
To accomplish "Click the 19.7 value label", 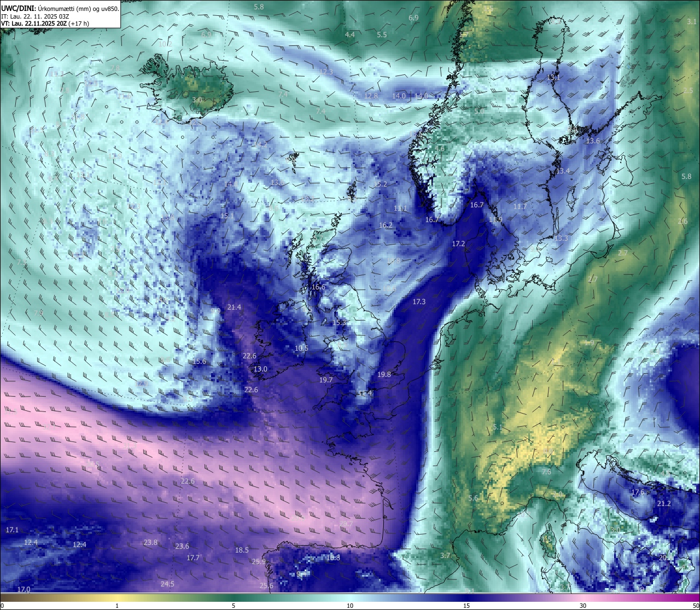I will pos(326,380).
